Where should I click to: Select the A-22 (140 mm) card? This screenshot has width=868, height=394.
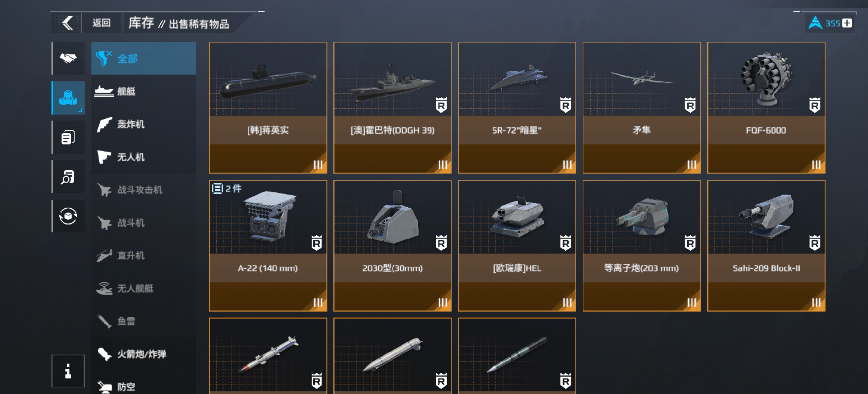point(268,246)
